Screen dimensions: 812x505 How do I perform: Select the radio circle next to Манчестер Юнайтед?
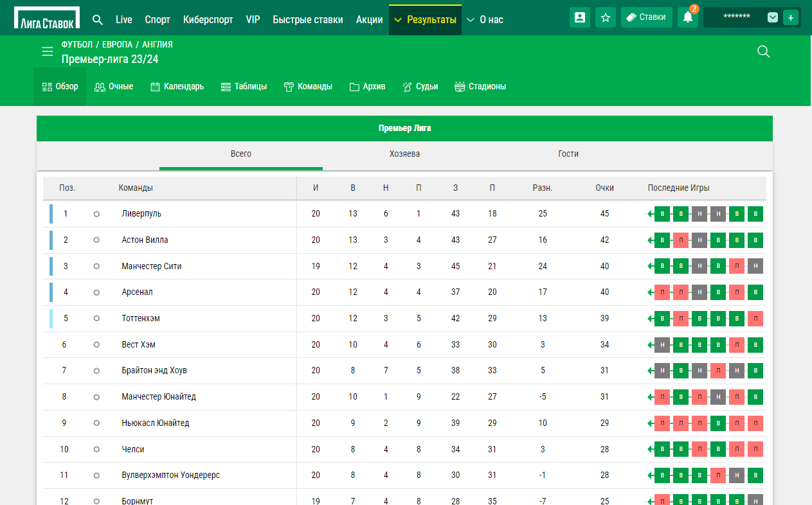96,396
